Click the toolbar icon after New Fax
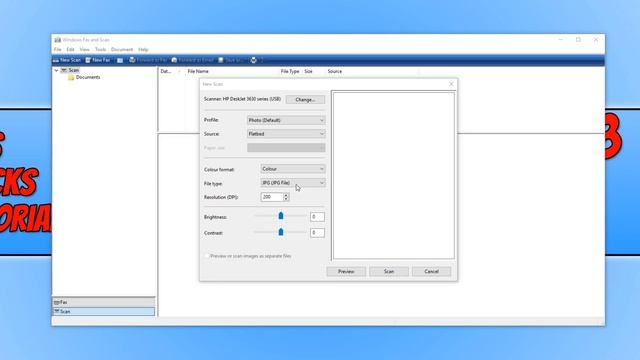The height and width of the screenshot is (360, 640). point(120,60)
